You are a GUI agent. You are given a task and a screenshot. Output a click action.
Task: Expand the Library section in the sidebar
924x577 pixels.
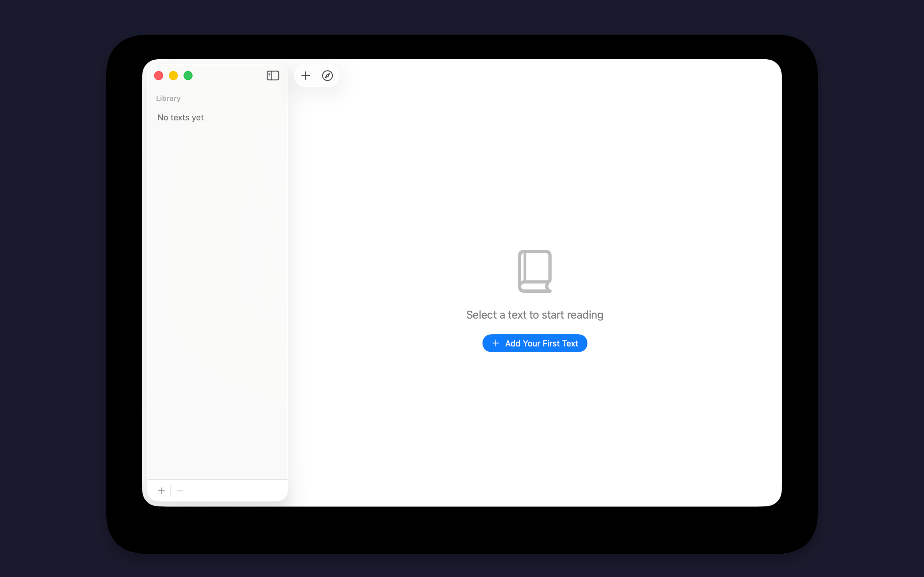tap(168, 98)
